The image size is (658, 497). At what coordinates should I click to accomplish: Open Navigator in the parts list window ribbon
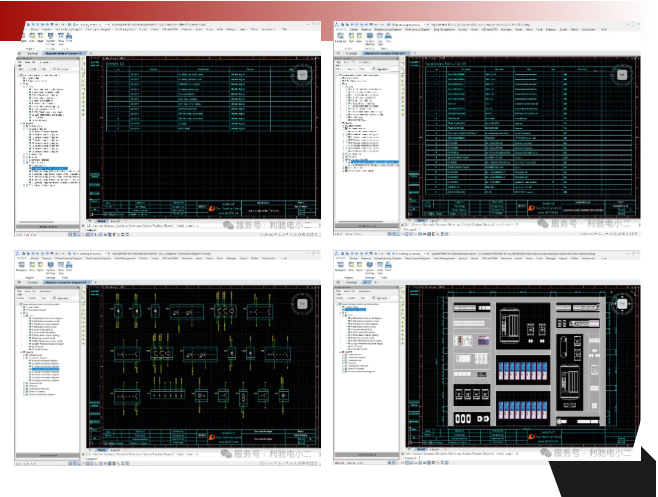click(x=340, y=38)
